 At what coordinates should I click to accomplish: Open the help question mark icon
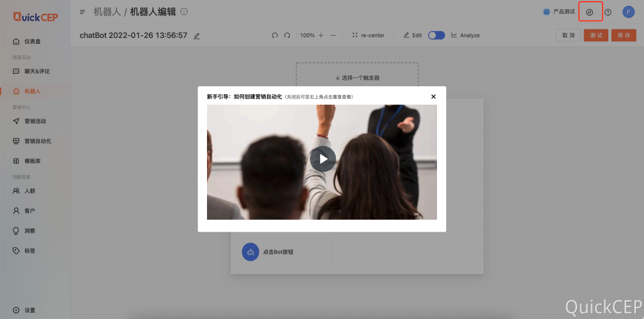[608, 12]
